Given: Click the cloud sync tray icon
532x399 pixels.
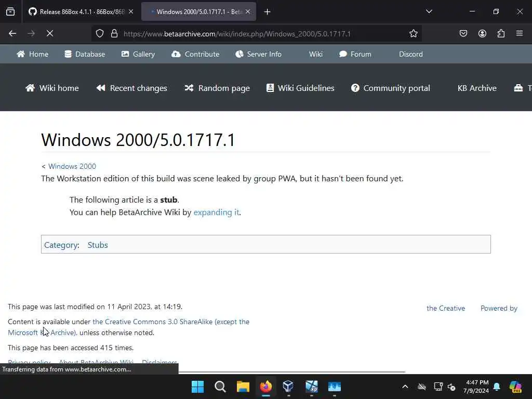Looking at the screenshot, I should (x=422, y=387).
